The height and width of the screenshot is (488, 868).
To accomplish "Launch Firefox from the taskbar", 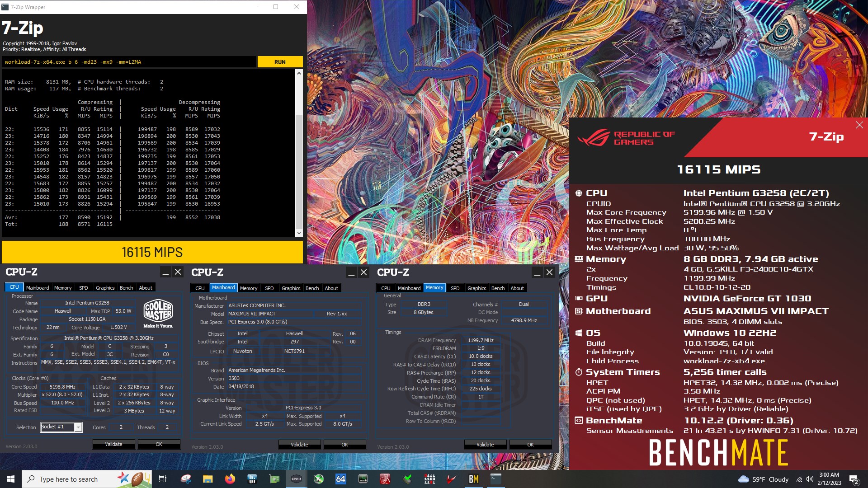I will click(x=230, y=479).
